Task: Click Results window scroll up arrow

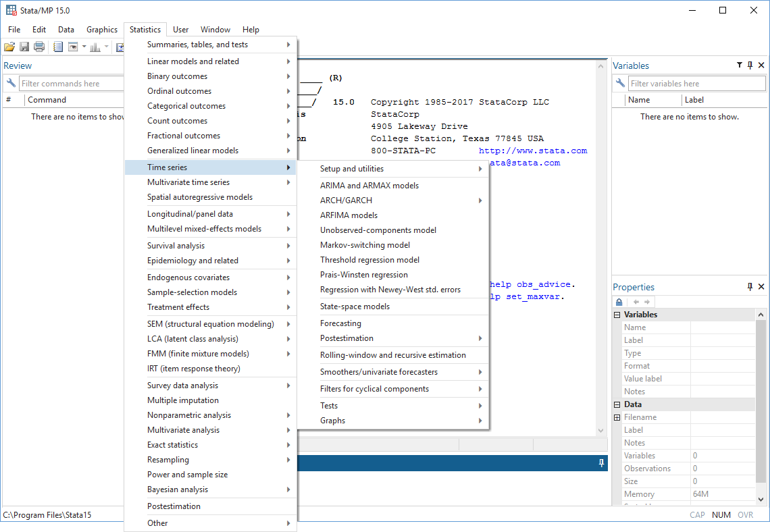Action: (x=601, y=65)
